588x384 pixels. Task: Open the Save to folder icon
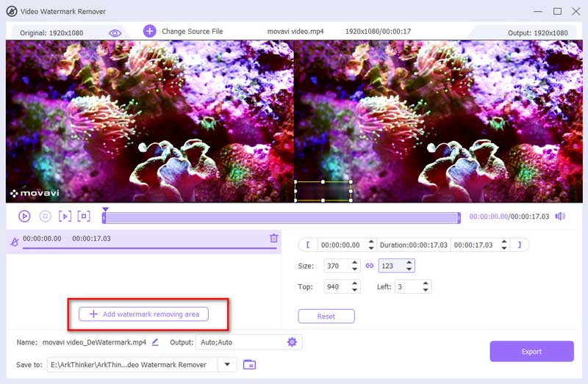coord(249,364)
